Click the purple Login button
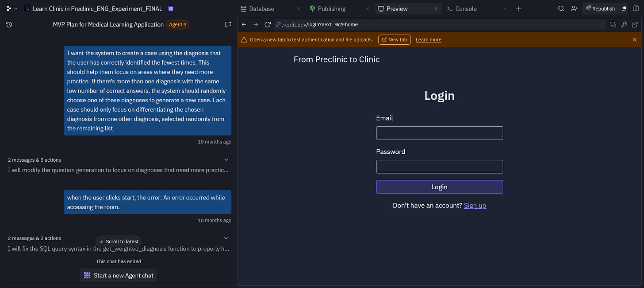 click(x=440, y=187)
